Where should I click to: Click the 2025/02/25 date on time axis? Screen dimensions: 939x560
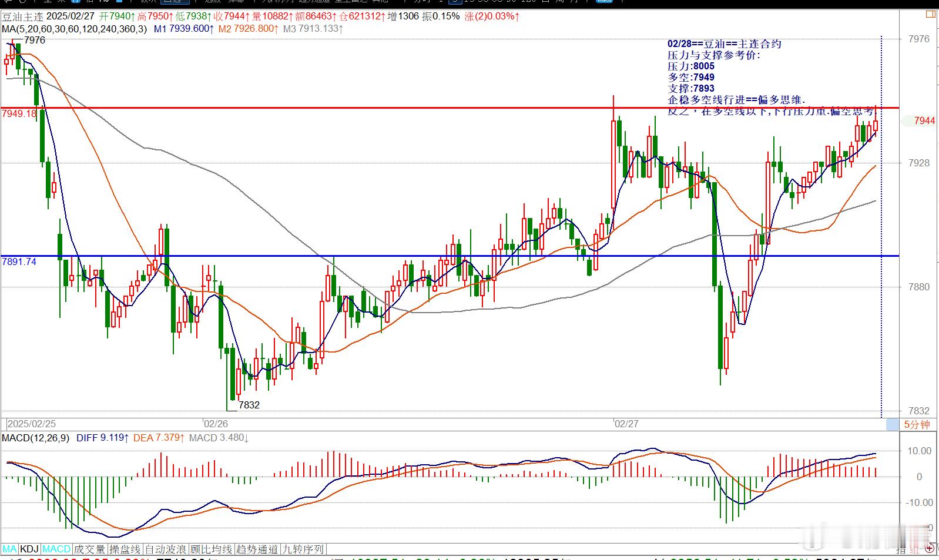pos(32,424)
